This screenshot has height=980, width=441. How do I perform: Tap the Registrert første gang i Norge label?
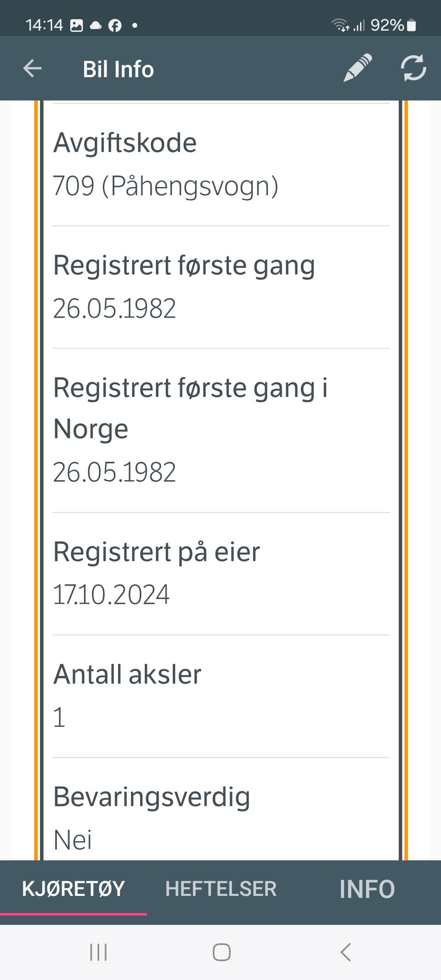(x=190, y=408)
